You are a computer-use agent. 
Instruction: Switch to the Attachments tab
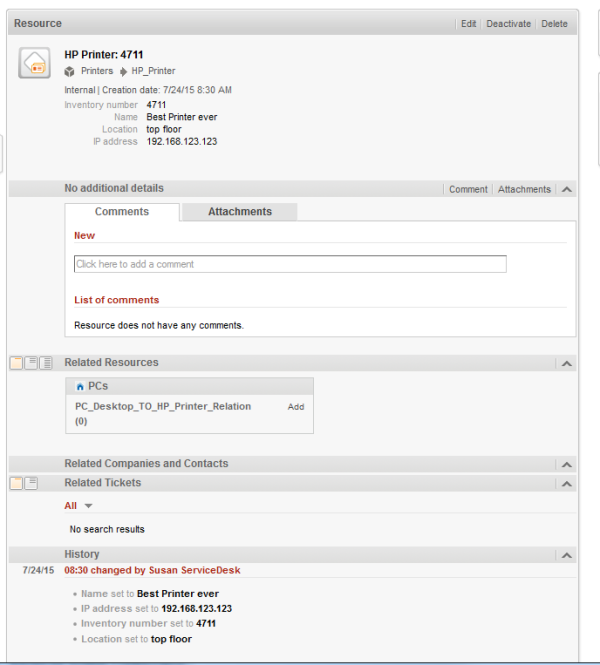point(239,212)
